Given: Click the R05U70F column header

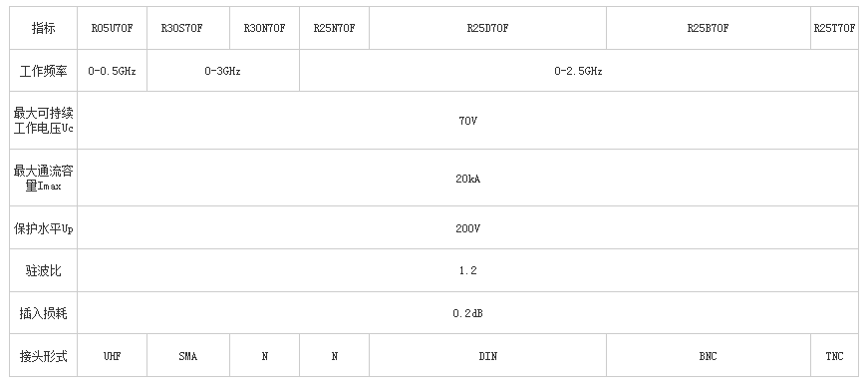Looking at the screenshot, I should coord(112,28).
